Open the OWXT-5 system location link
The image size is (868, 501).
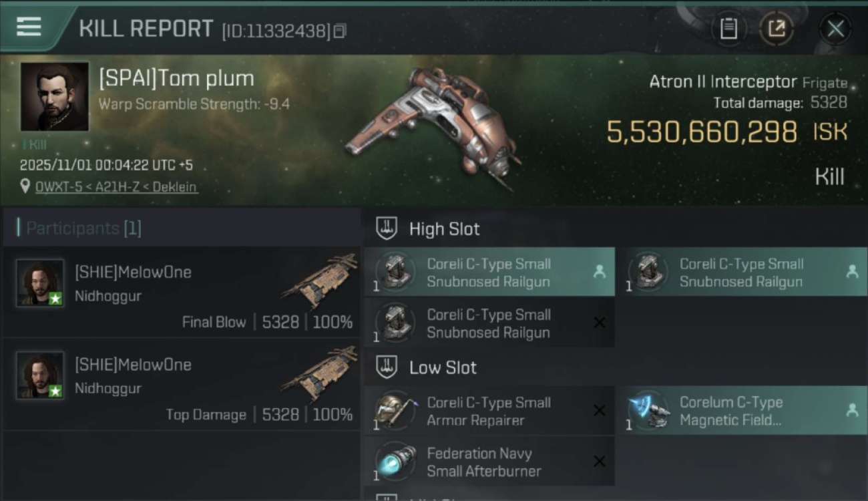pos(116,187)
